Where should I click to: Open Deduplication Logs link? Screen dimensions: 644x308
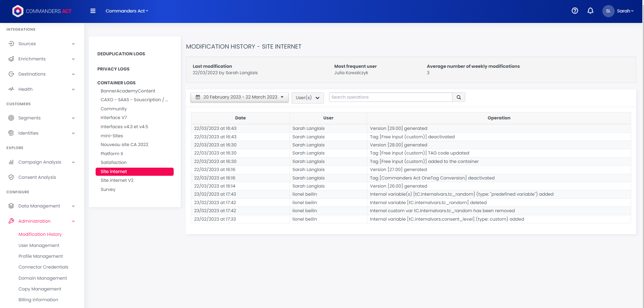tap(121, 54)
